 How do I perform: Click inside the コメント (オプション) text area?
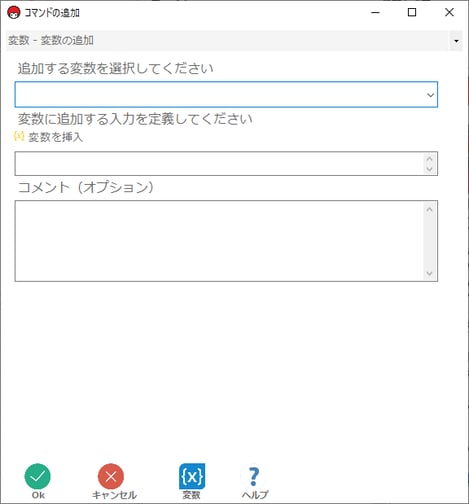[x=219, y=241]
